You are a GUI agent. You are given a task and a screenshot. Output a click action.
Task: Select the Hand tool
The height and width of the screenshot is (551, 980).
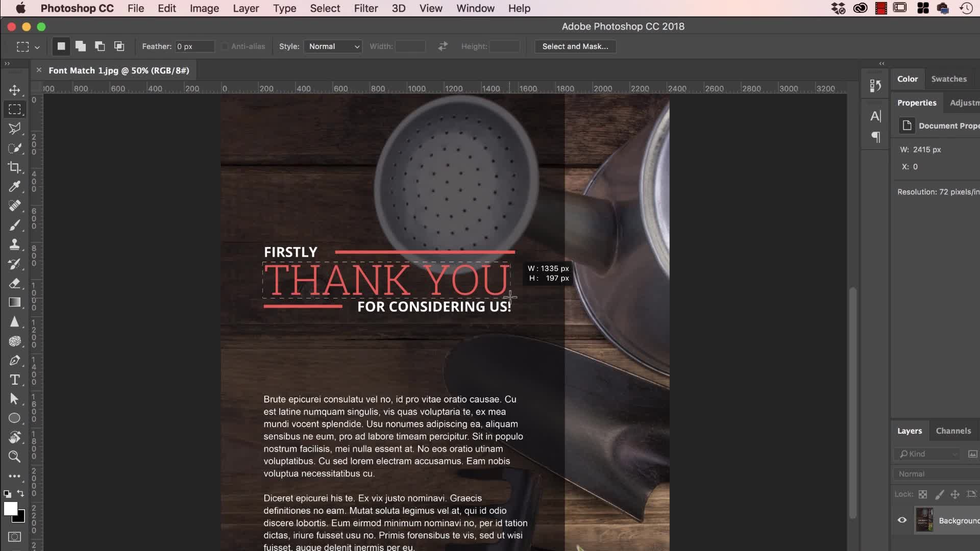coord(14,437)
